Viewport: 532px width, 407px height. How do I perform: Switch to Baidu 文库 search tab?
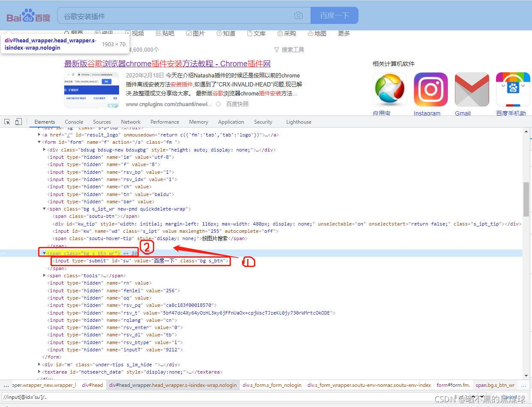pos(256,33)
